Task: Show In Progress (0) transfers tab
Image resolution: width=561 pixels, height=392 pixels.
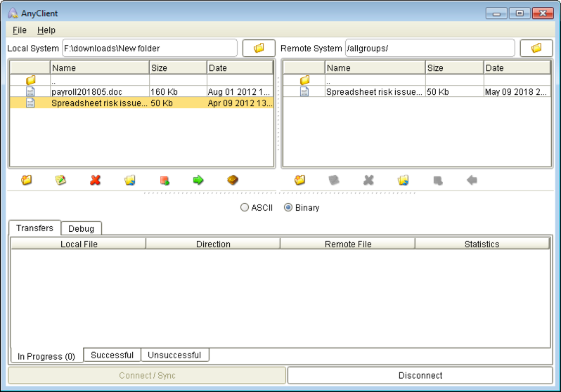Action: pos(46,356)
